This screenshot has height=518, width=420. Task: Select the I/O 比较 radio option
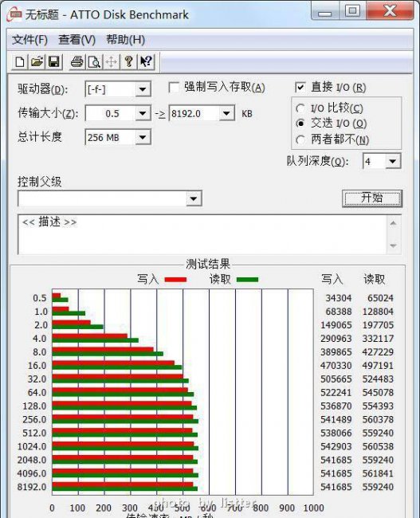tap(300, 108)
